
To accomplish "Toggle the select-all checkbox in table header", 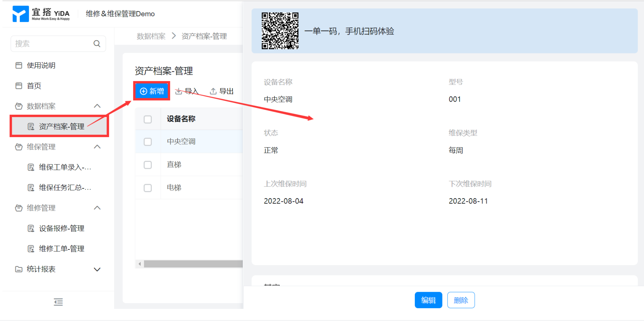I will (148, 119).
